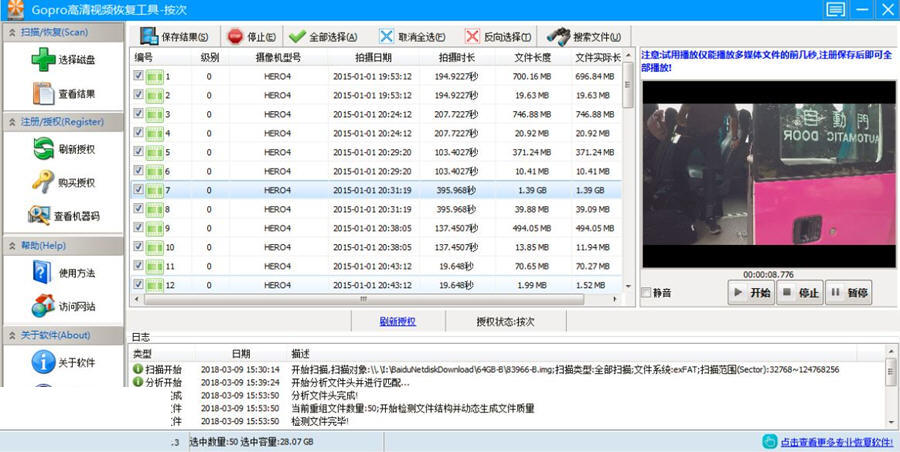Uncheck checkbox for file 1
900x452 pixels.
[138, 75]
